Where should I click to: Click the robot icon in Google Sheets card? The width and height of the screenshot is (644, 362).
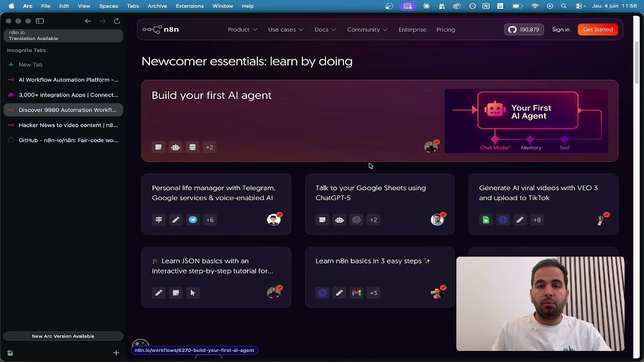(x=340, y=220)
